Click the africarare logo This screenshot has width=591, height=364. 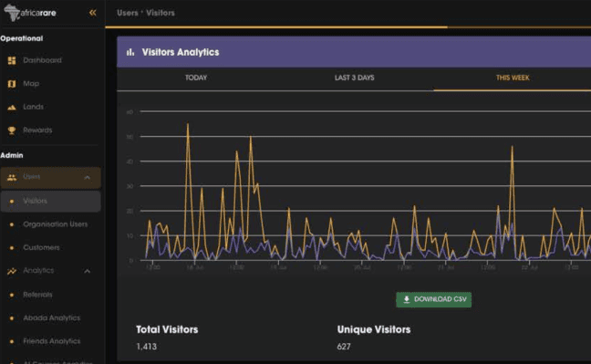pyautogui.click(x=30, y=13)
